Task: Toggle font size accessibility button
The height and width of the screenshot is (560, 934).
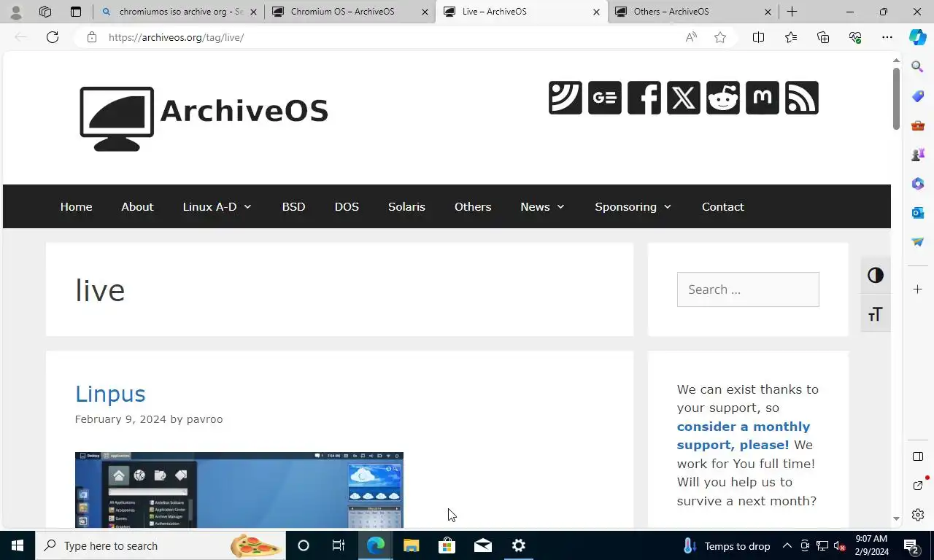Action: click(x=876, y=314)
